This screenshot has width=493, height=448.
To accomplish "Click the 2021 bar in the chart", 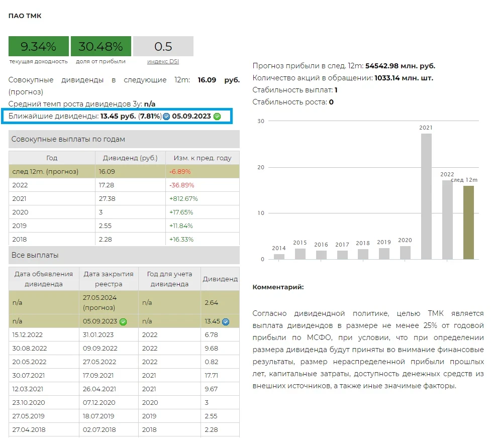I will (426, 196).
